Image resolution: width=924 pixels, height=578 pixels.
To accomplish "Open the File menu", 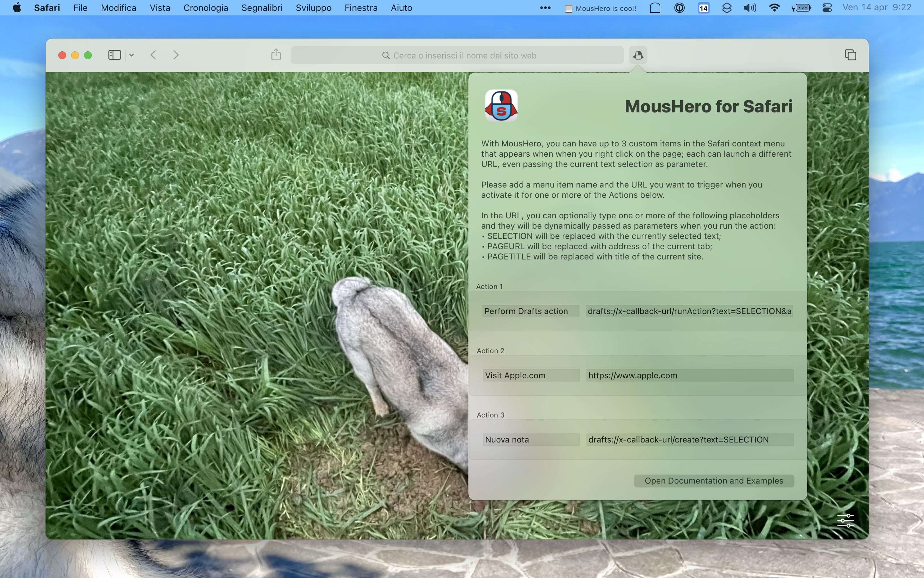I will click(x=81, y=8).
